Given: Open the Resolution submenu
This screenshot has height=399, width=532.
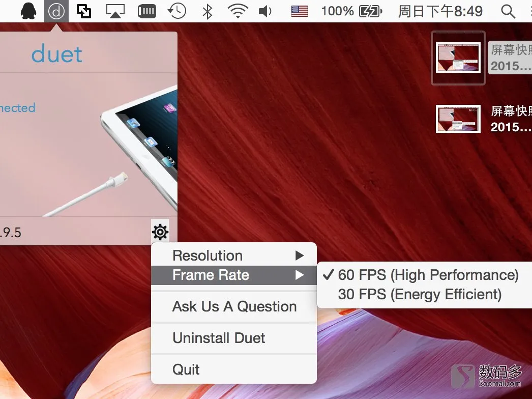Looking at the screenshot, I should click(234, 255).
